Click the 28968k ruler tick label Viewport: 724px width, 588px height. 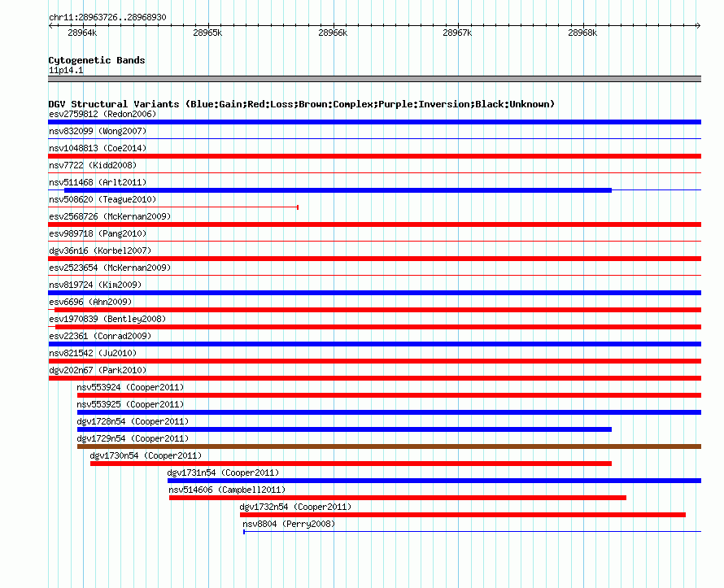(x=582, y=33)
